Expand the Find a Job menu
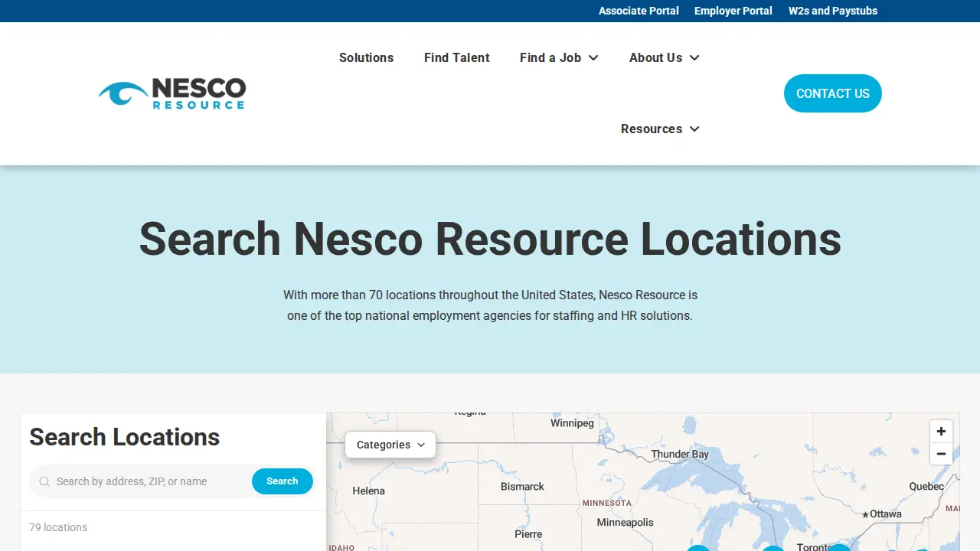 [559, 57]
